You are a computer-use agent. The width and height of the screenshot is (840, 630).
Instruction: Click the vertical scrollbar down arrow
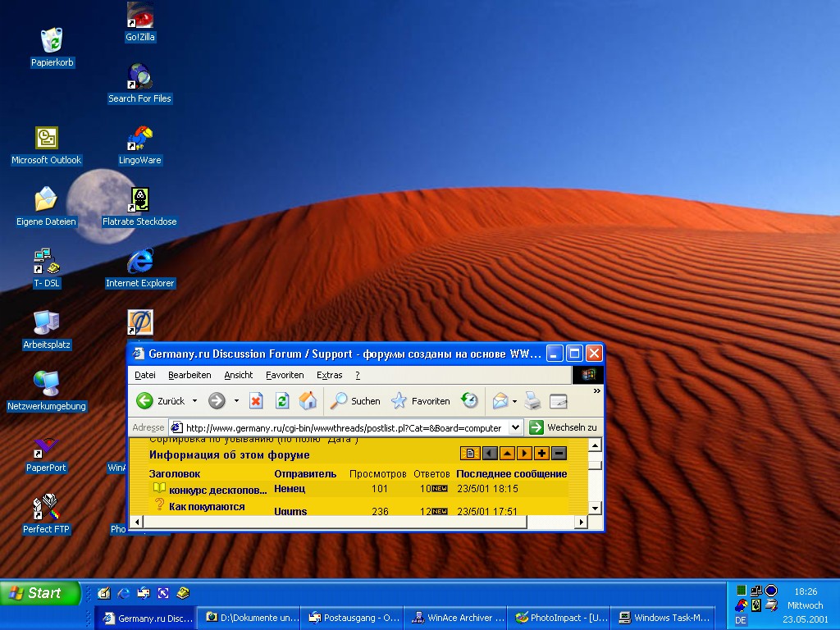click(595, 508)
